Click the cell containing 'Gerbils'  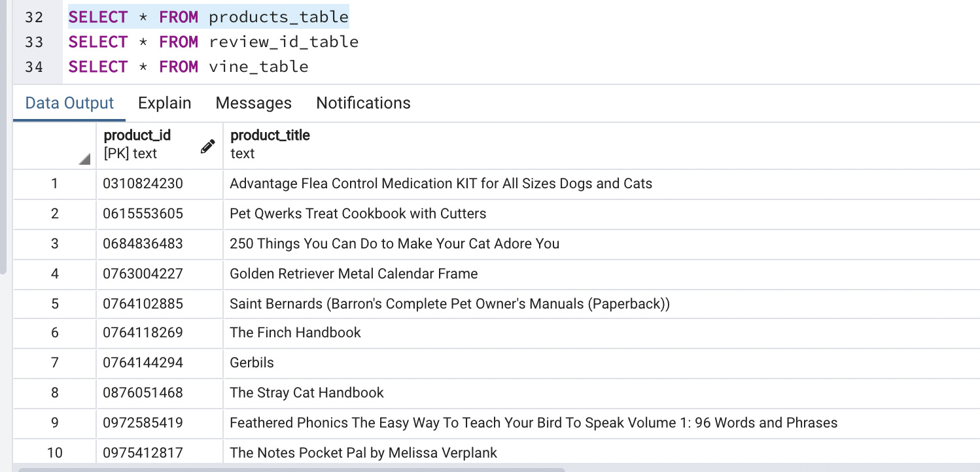point(601,363)
